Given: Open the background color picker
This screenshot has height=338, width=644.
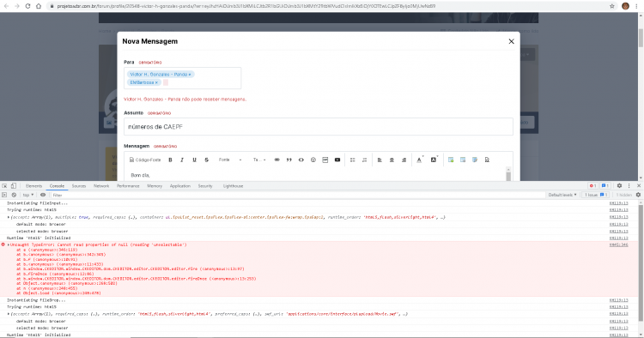Looking at the screenshot, I should coord(434,160).
